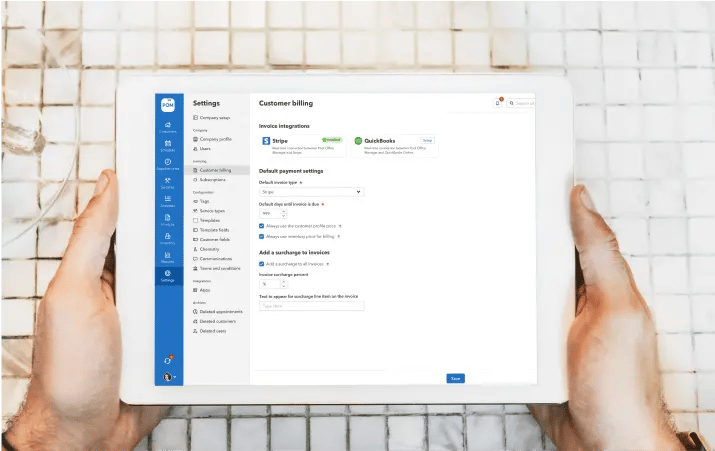The height and width of the screenshot is (451, 715).
Task: Go to Schedule in the sidebar
Action: [x=167, y=146]
